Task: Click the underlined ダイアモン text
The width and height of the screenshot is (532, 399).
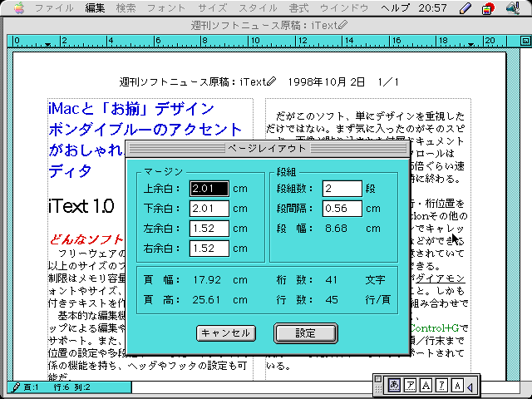Action: [x=440, y=279]
